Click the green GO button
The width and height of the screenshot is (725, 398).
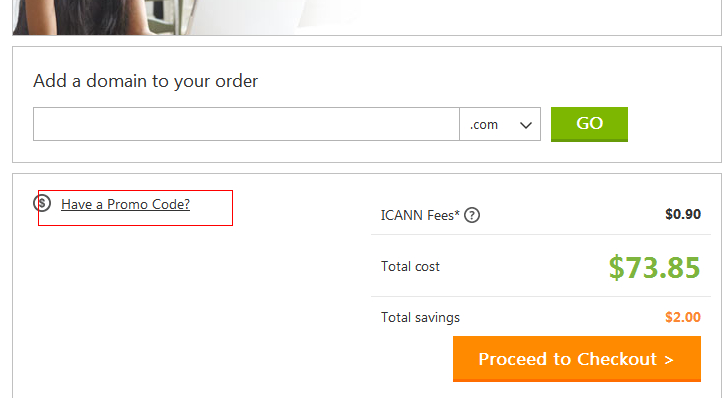pos(589,124)
